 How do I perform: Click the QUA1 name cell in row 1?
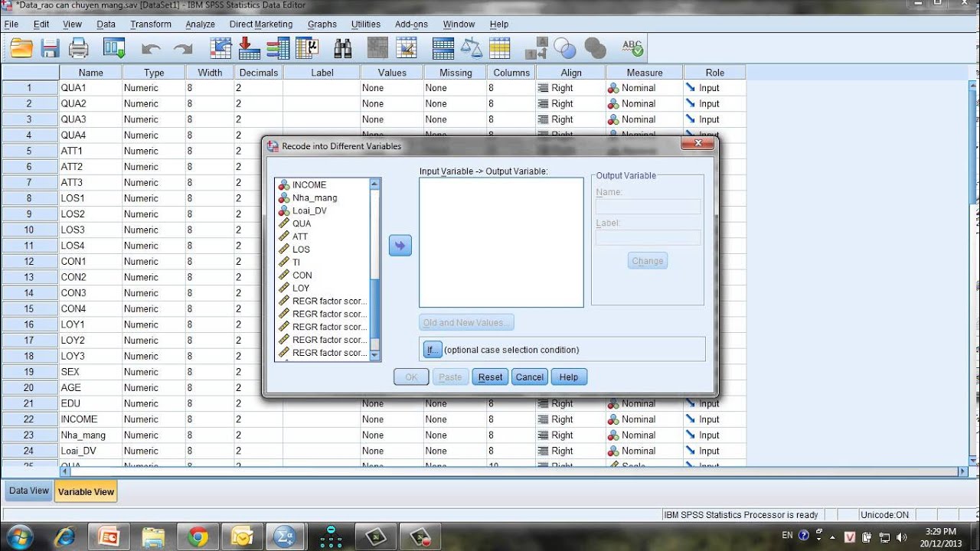click(90, 88)
